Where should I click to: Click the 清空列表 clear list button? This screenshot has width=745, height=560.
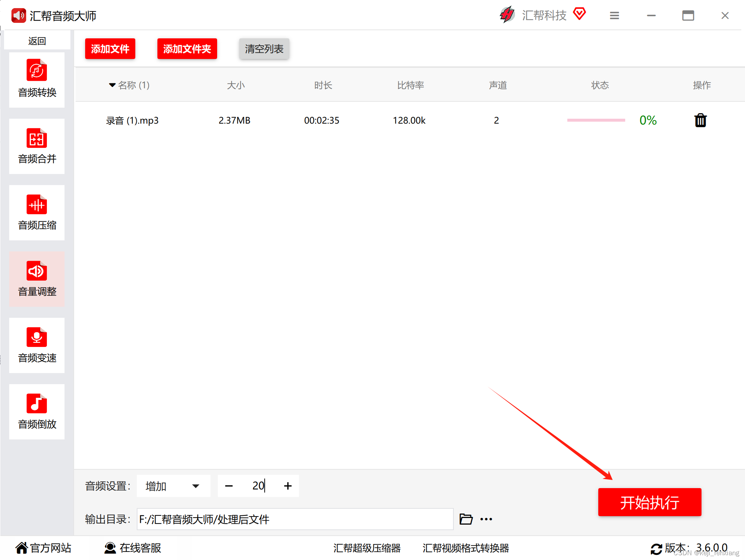click(x=264, y=49)
